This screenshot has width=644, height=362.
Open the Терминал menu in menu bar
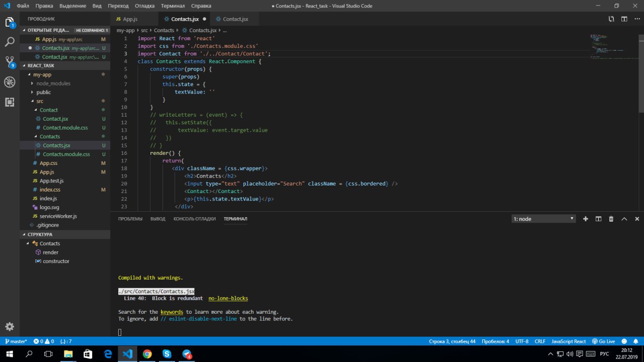[172, 6]
